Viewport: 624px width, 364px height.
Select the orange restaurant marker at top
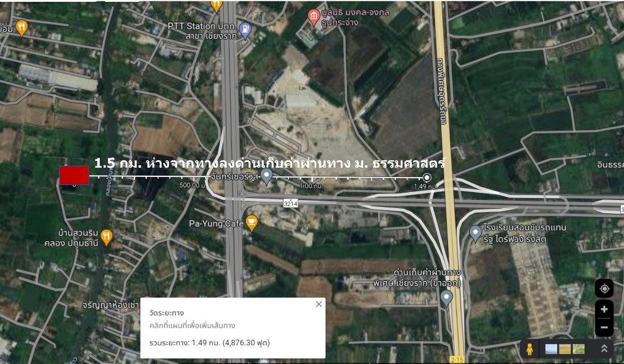pos(217,5)
